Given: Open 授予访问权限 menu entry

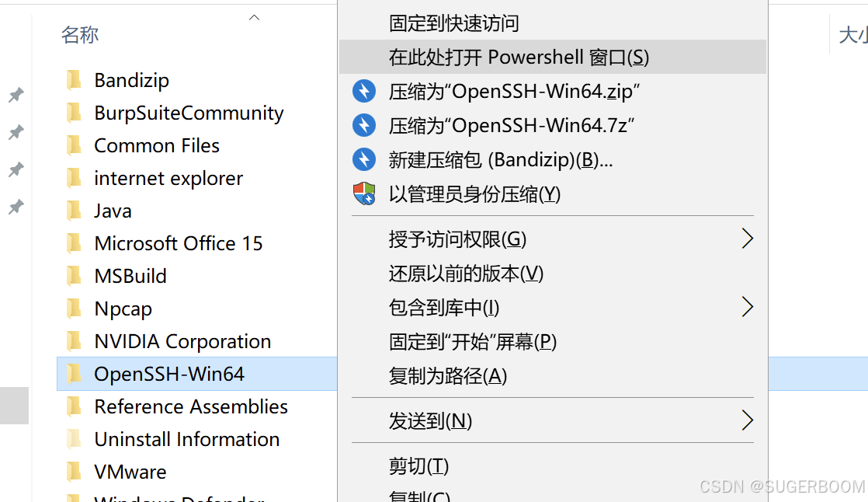Looking at the screenshot, I should coord(553,239).
